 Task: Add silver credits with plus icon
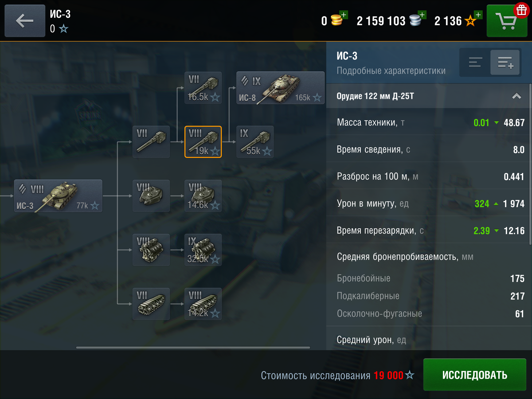pos(422,15)
